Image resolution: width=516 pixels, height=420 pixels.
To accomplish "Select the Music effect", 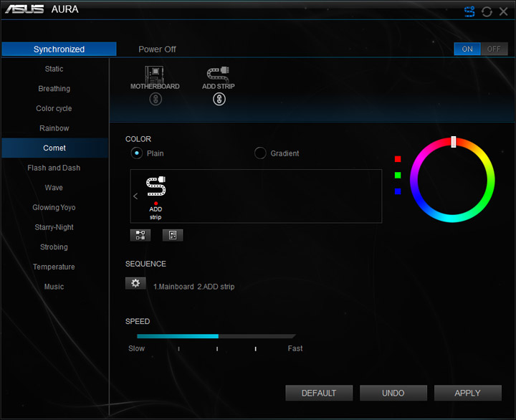I will (x=54, y=287).
